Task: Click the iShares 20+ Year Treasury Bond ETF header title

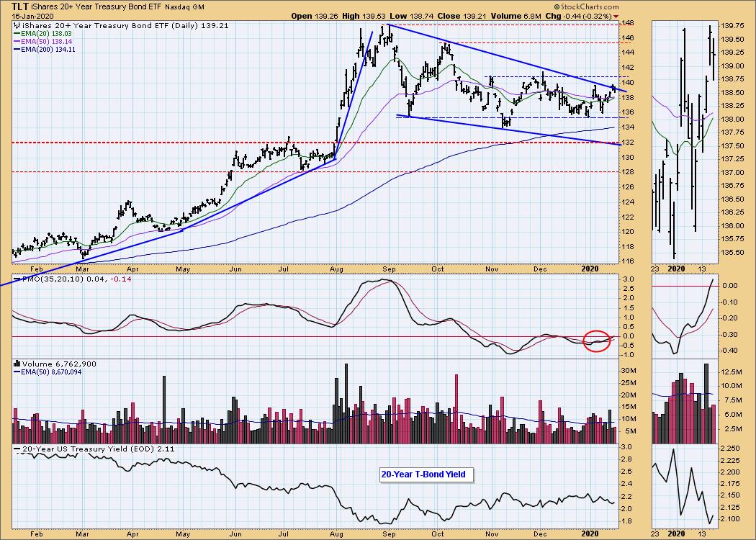Action: coord(96,7)
